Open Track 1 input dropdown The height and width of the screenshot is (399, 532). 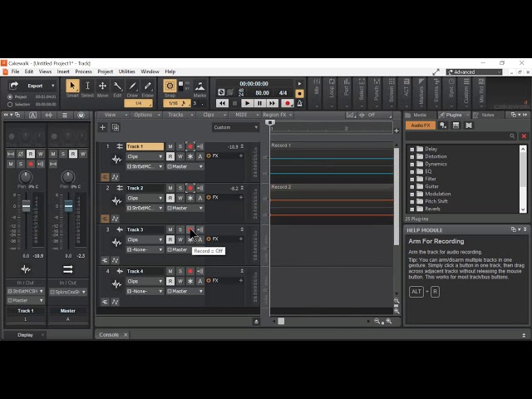145,166
